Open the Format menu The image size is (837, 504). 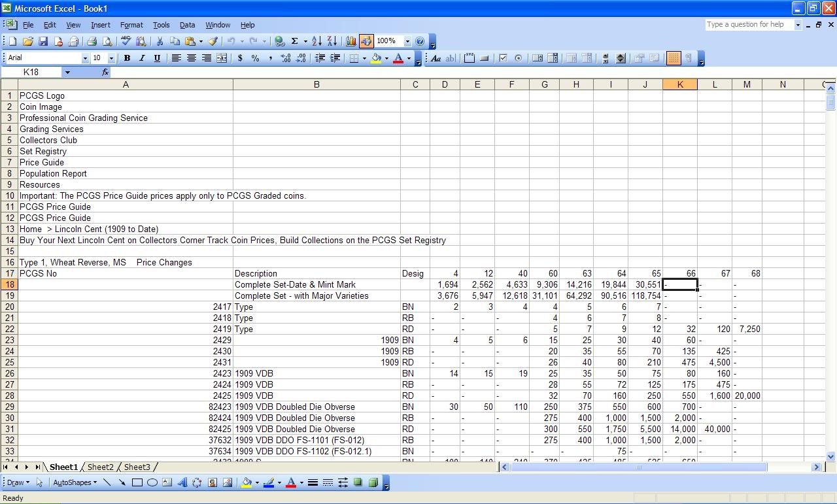pos(131,25)
